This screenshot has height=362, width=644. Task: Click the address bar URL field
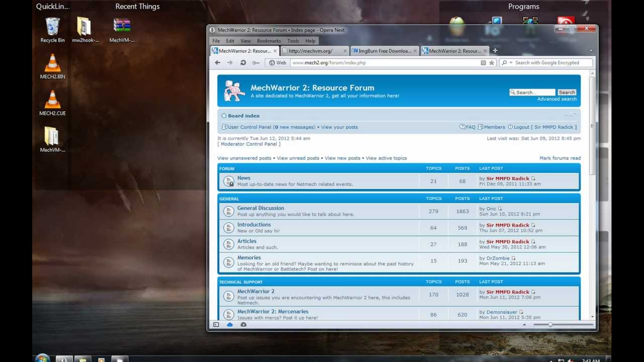tap(385, 63)
